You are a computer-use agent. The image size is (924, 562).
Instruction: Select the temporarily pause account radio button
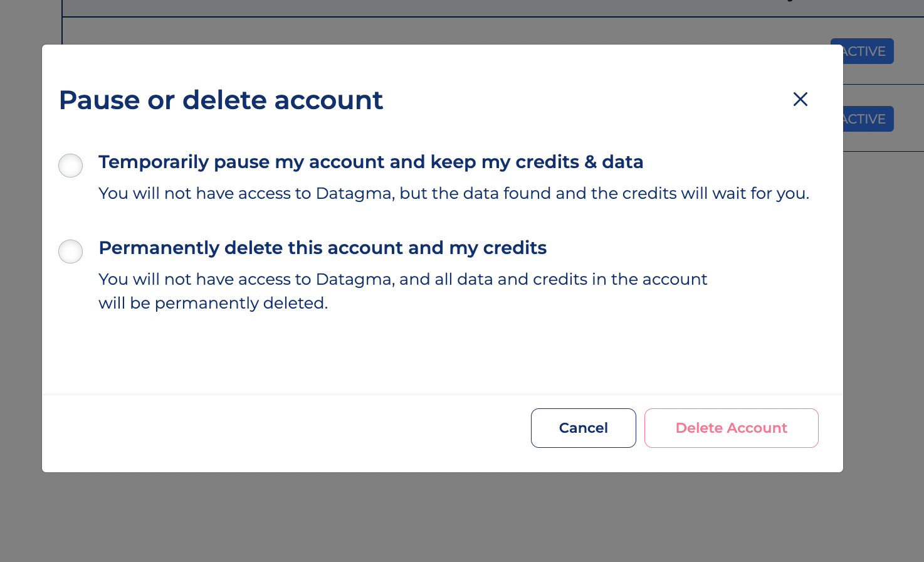[x=71, y=166]
